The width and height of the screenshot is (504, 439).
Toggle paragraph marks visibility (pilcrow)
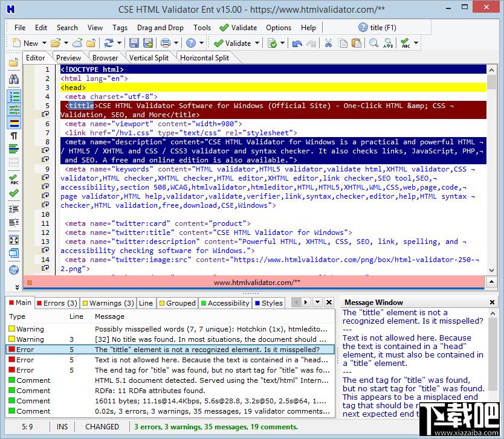coord(14,136)
